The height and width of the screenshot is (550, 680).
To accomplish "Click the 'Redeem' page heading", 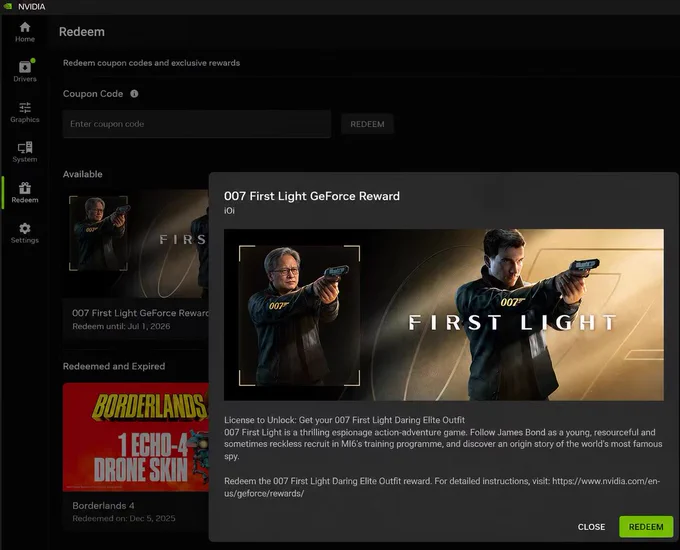I will click(x=82, y=32).
